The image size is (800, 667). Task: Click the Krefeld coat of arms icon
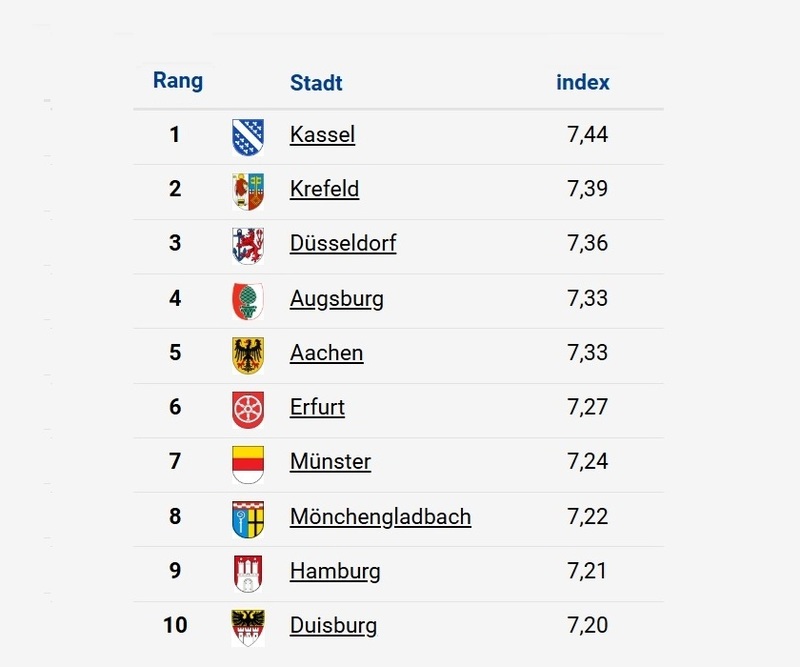(x=248, y=191)
